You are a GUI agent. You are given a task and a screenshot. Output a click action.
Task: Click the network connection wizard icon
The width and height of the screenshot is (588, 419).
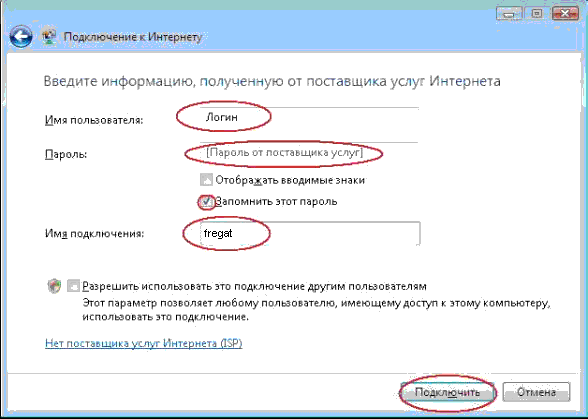pos(49,37)
